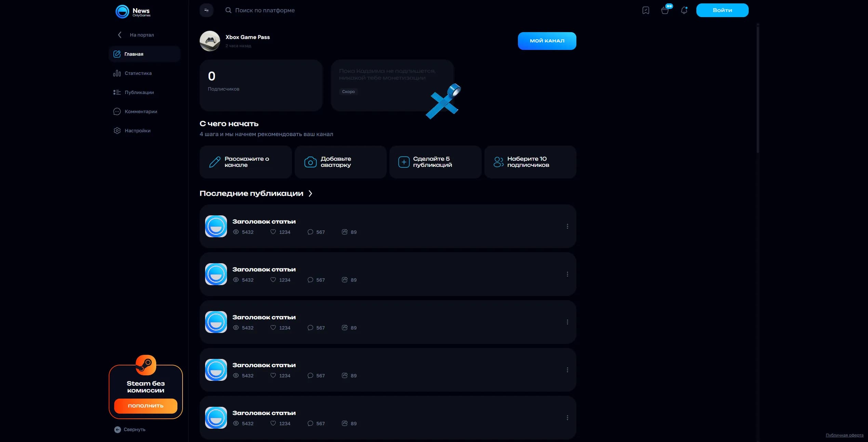The image size is (868, 442).
Task: Open the filter icon next to search
Action: point(206,10)
